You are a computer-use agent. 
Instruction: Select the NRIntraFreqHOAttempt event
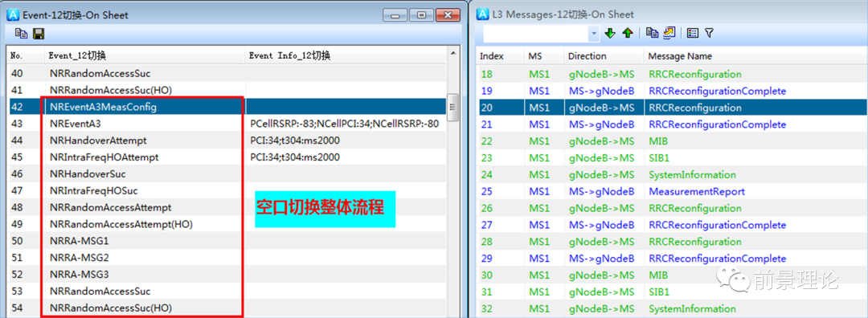[227, 157]
